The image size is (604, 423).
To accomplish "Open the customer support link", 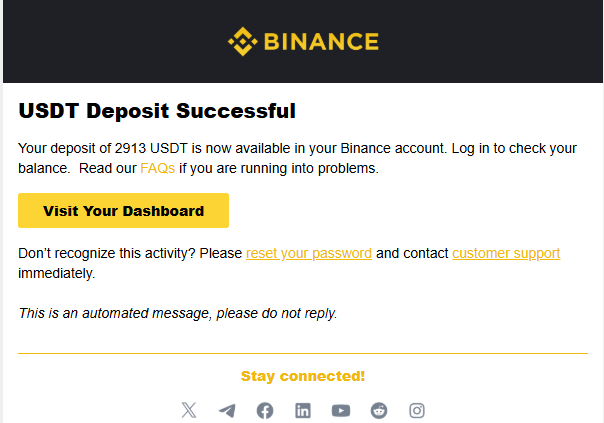I will point(506,253).
